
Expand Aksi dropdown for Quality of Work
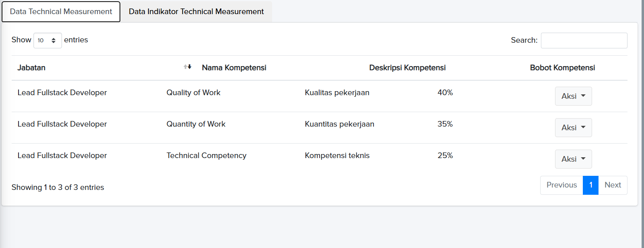573,96
